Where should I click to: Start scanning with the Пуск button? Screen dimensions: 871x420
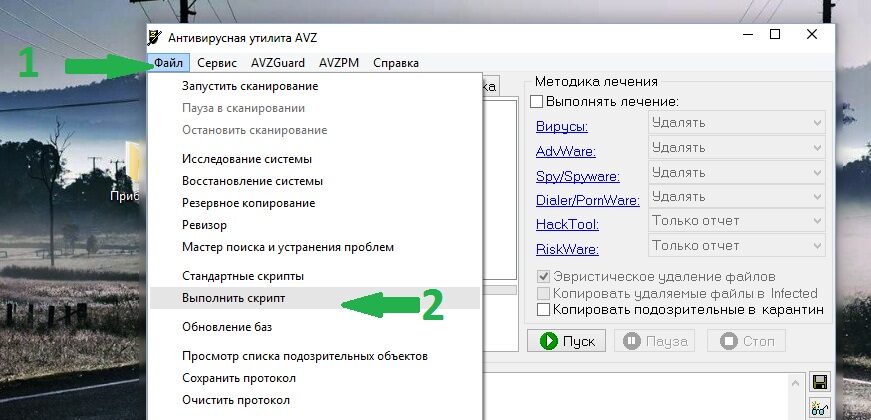click(x=567, y=341)
